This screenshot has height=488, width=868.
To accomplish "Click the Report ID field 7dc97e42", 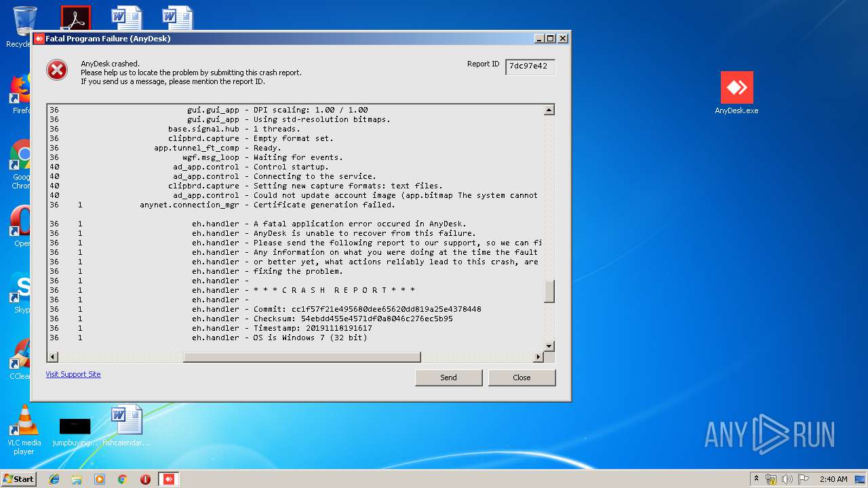I will pyautogui.click(x=530, y=66).
